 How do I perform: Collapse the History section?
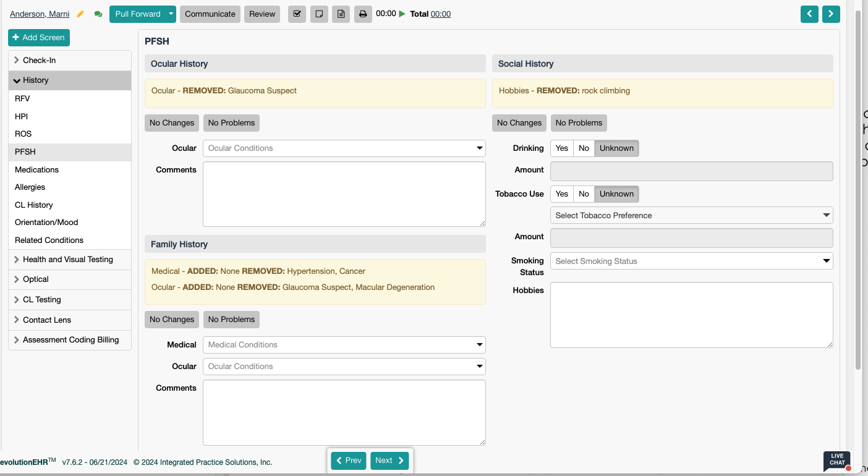70,80
